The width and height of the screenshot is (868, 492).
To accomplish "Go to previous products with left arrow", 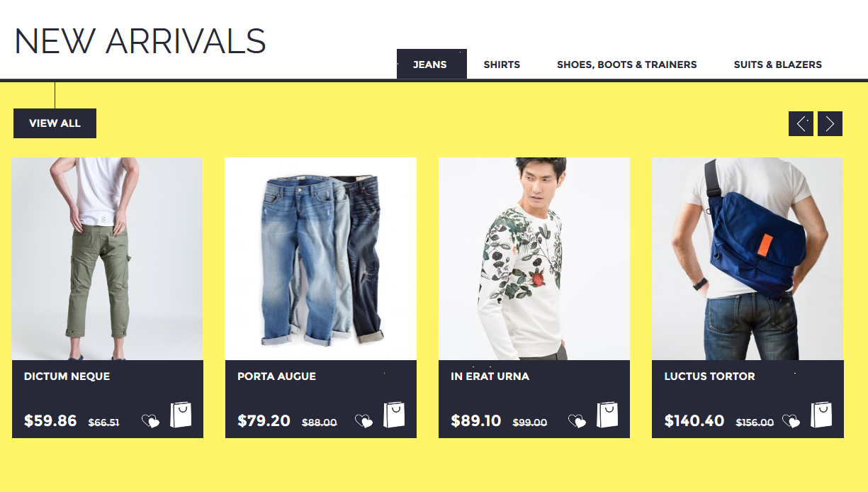I will (x=801, y=123).
